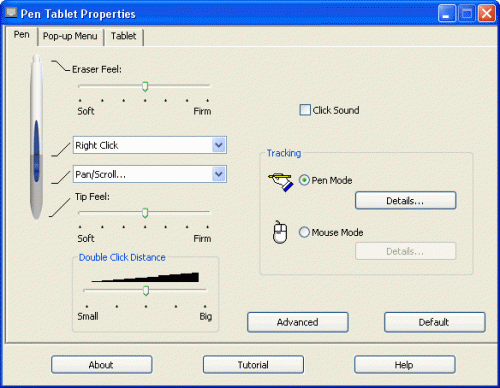Click the mouse icon beside Mouse Mode
Image resolution: width=500 pixels, height=388 pixels.
pyautogui.click(x=280, y=232)
